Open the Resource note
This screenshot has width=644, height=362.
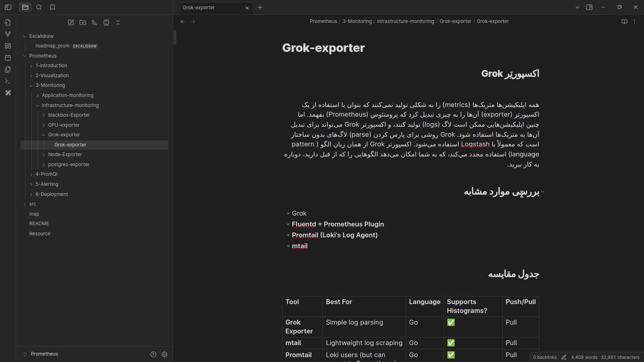(x=94, y=234)
